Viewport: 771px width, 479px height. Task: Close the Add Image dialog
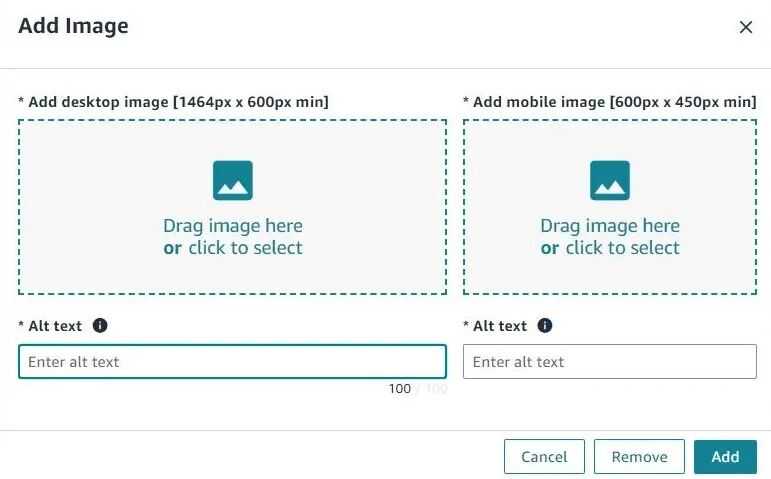tap(745, 27)
